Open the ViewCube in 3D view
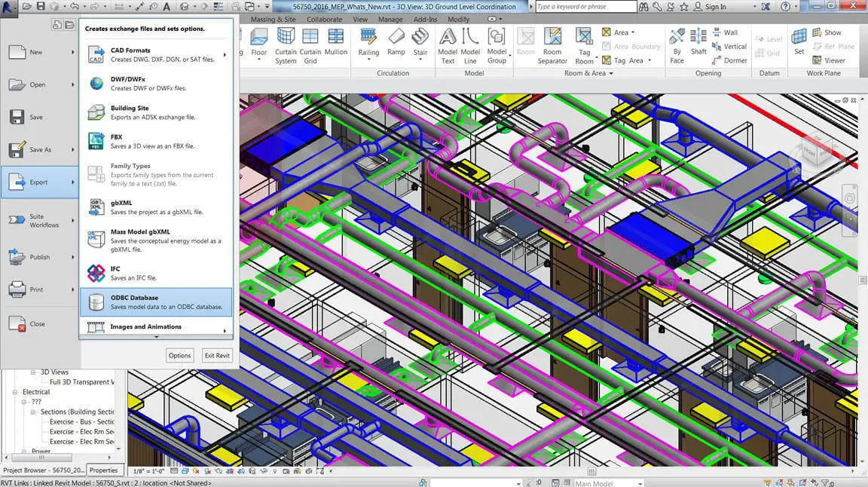 817,151
